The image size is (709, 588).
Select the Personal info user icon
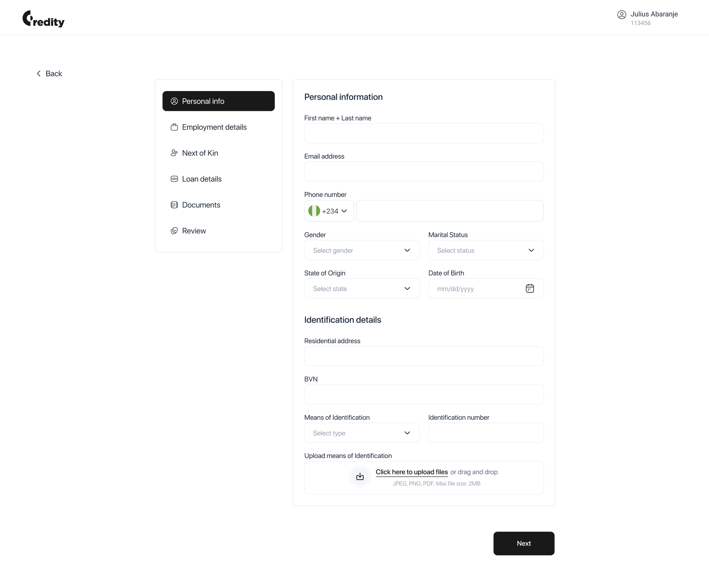(x=174, y=101)
